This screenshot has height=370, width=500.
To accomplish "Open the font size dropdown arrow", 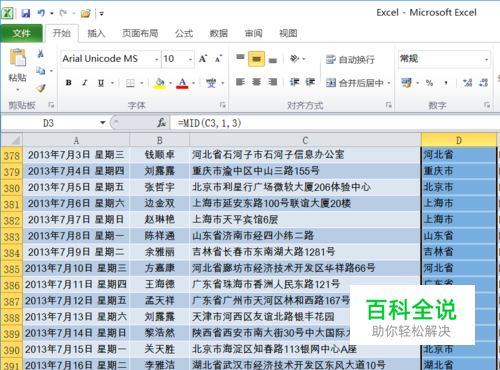I will pyautogui.click(x=190, y=60).
